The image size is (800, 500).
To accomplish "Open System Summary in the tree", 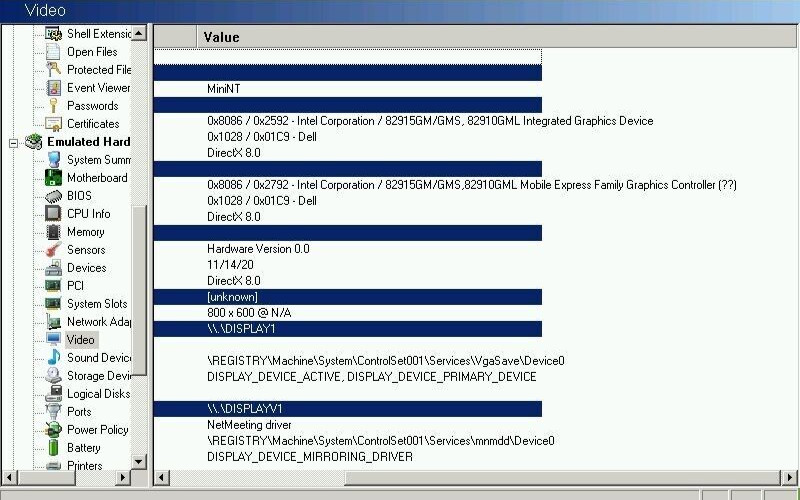I will 99,160.
